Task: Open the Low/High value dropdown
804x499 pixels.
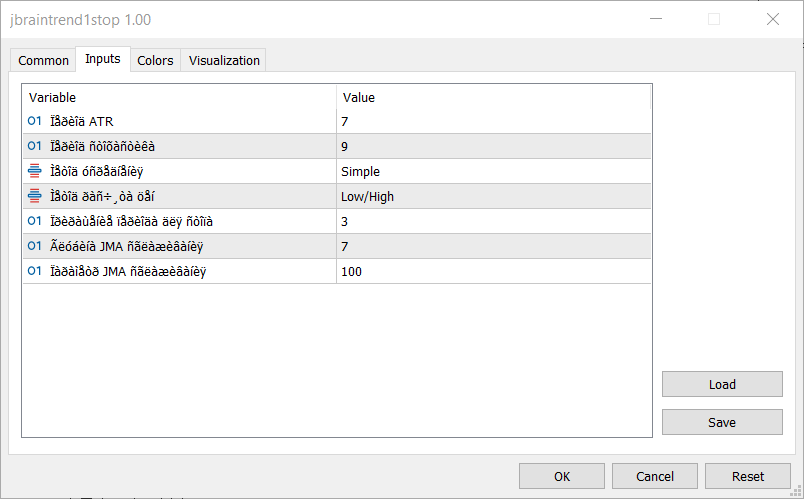Action: (x=494, y=196)
